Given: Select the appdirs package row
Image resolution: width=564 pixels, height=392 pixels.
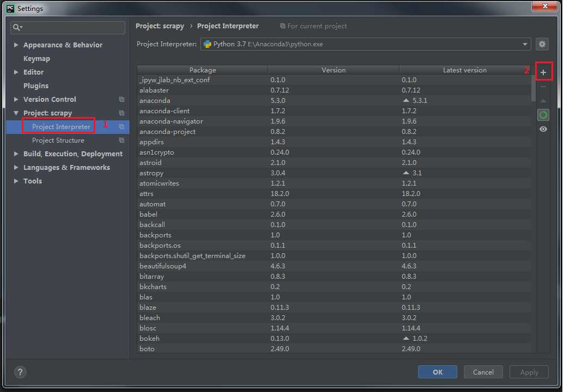Looking at the screenshot, I should [334, 142].
